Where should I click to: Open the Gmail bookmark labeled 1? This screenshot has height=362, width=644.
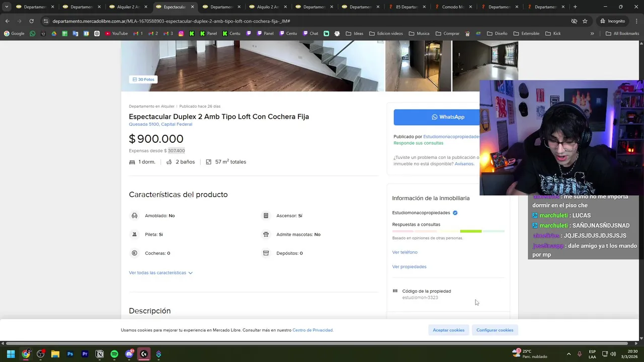(x=138, y=34)
